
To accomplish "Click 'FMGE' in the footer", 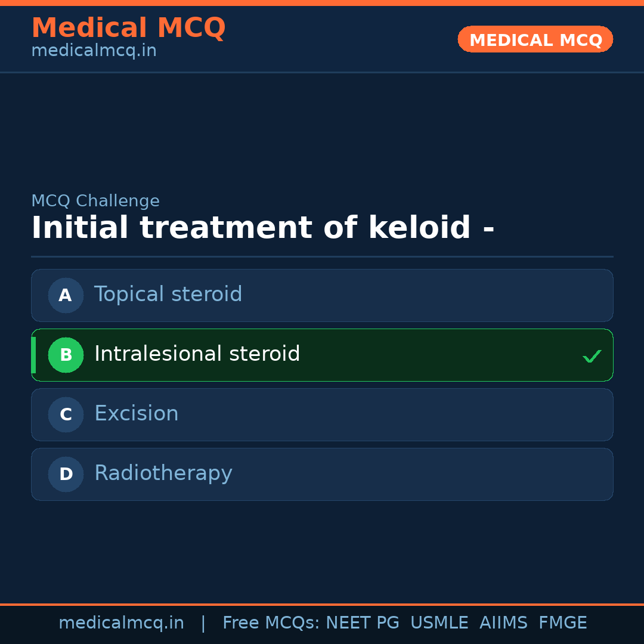I will 562,623.
